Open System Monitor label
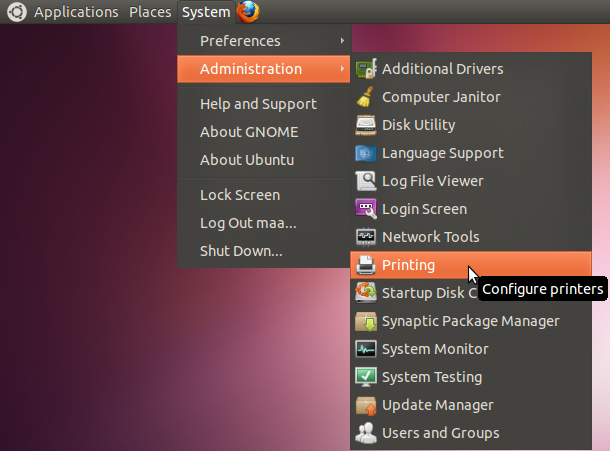 click(x=435, y=349)
